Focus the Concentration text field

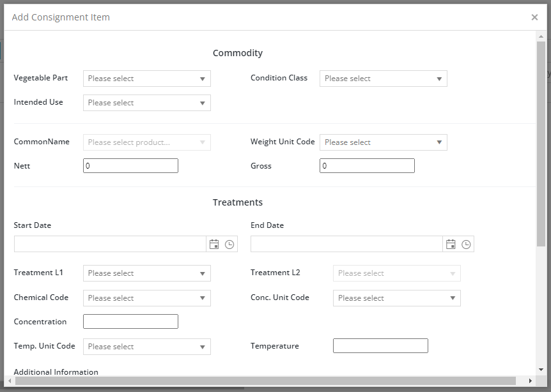131,322
